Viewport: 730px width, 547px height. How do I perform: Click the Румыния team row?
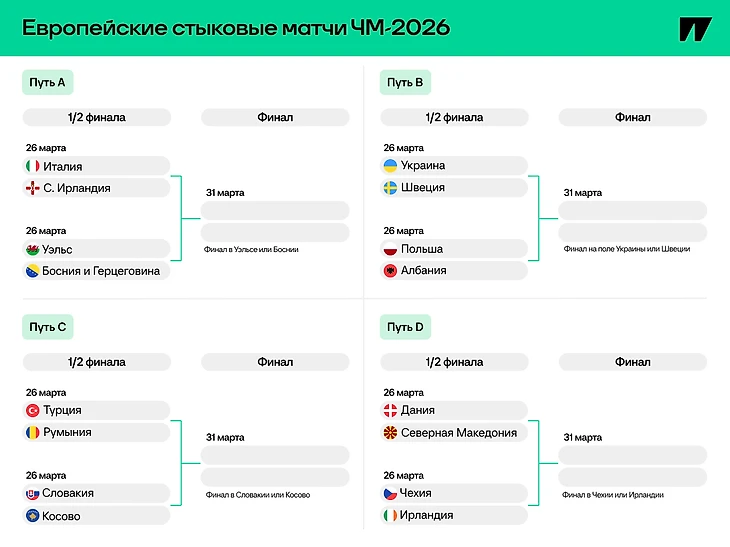click(96, 432)
